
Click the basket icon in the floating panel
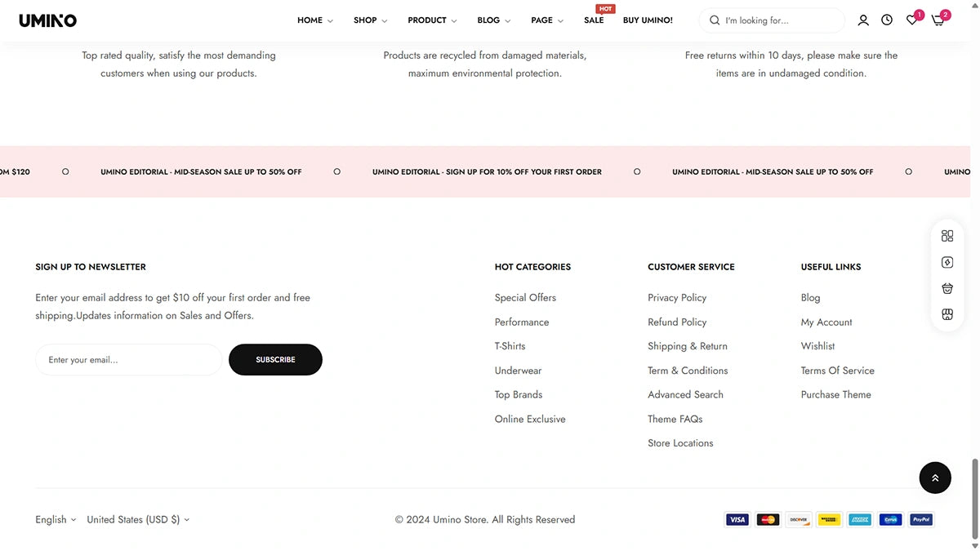click(x=947, y=288)
